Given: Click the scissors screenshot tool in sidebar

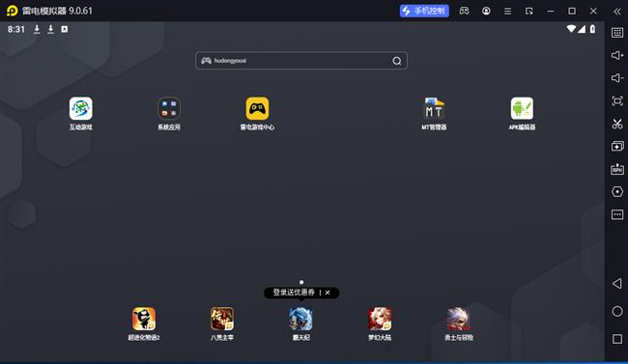Looking at the screenshot, I should [617, 124].
